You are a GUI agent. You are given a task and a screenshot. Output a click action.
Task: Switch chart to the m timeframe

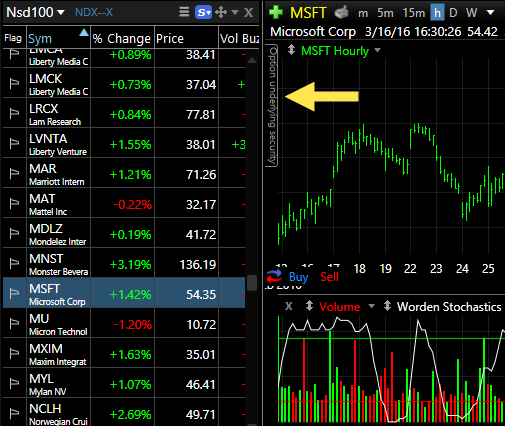click(363, 13)
